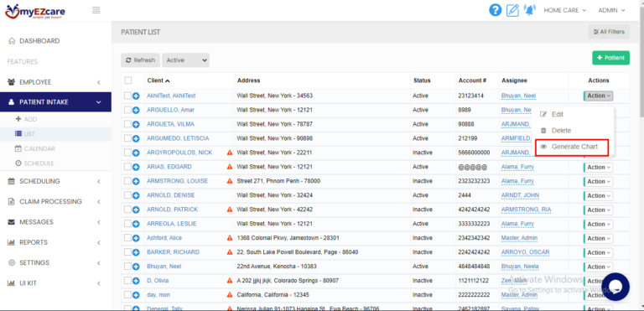Click the Refresh button
Viewport: 644px width, 311px height.
[141, 60]
